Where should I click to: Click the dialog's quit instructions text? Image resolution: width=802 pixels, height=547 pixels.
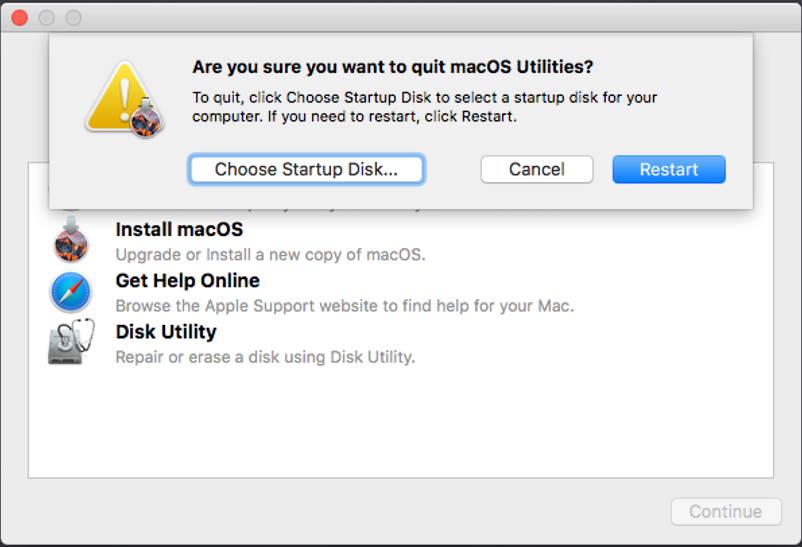pos(424,106)
